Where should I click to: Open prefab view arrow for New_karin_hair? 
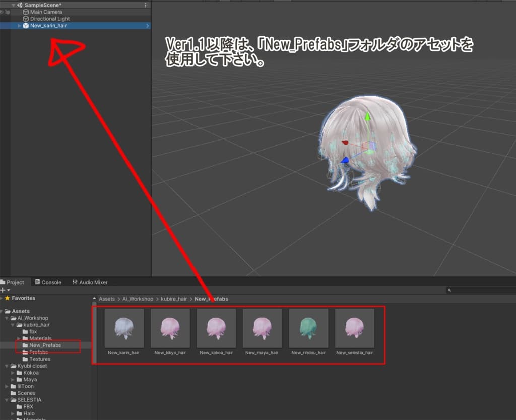pyautogui.click(x=147, y=26)
